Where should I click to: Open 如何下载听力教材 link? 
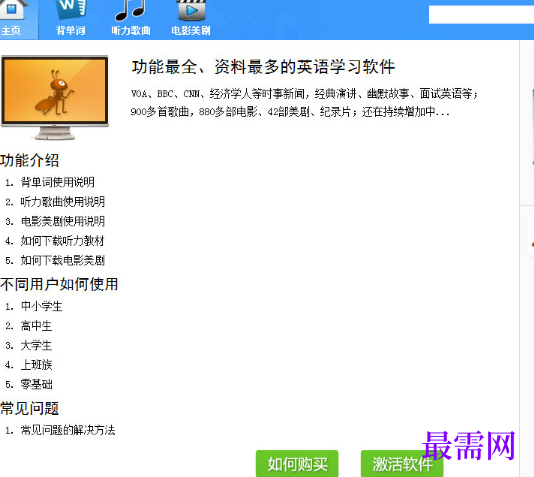click(x=62, y=241)
